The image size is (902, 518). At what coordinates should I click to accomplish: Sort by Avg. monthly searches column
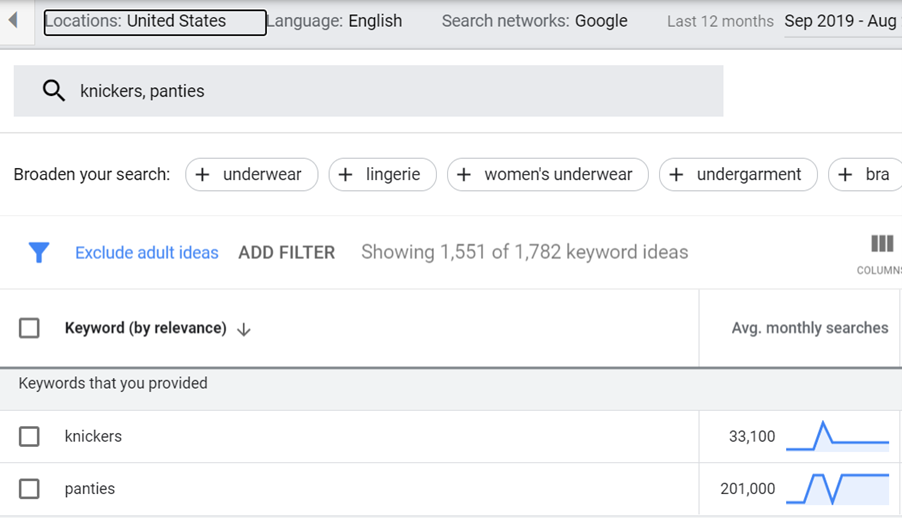tap(809, 328)
